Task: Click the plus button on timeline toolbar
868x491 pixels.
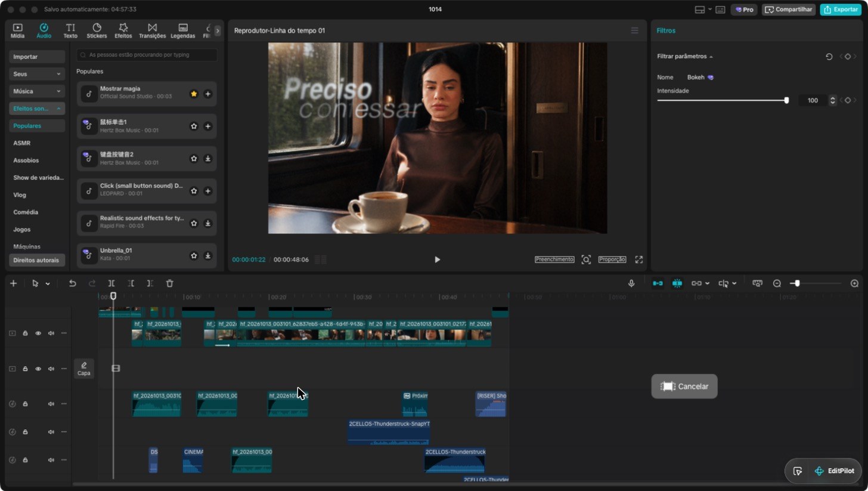Action: [x=13, y=283]
